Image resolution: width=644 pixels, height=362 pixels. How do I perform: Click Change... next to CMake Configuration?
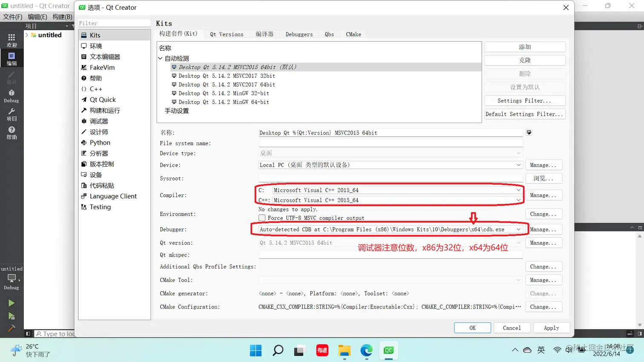click(544, 307)
